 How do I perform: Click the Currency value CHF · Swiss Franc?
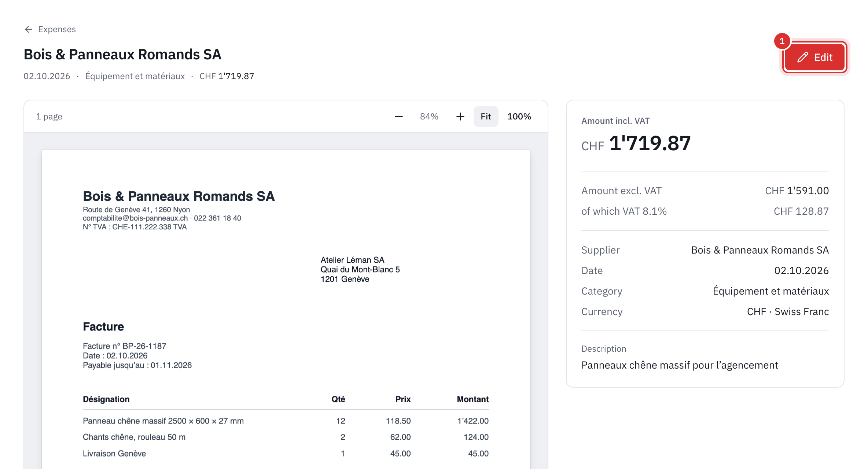[x=788, y=311]
